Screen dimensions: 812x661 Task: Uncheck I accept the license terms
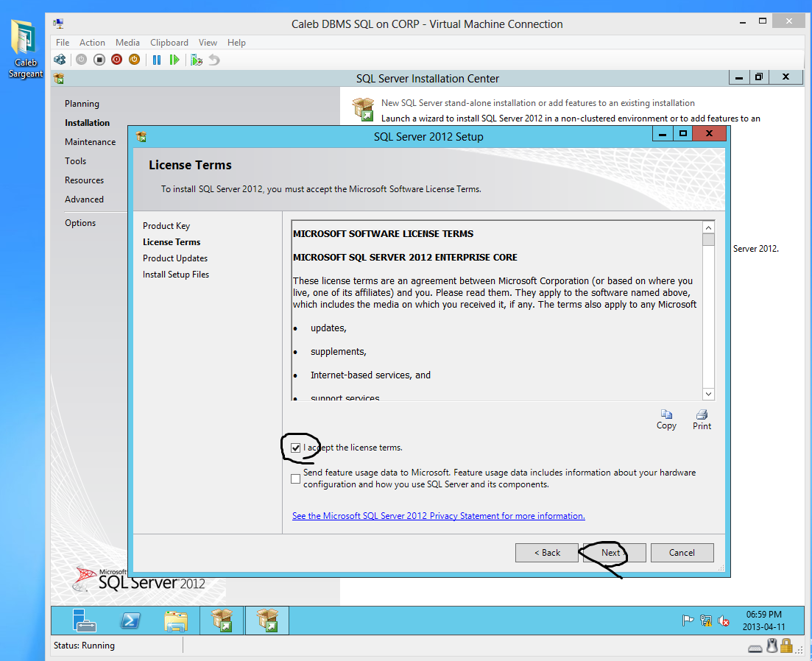pos(296,448)
